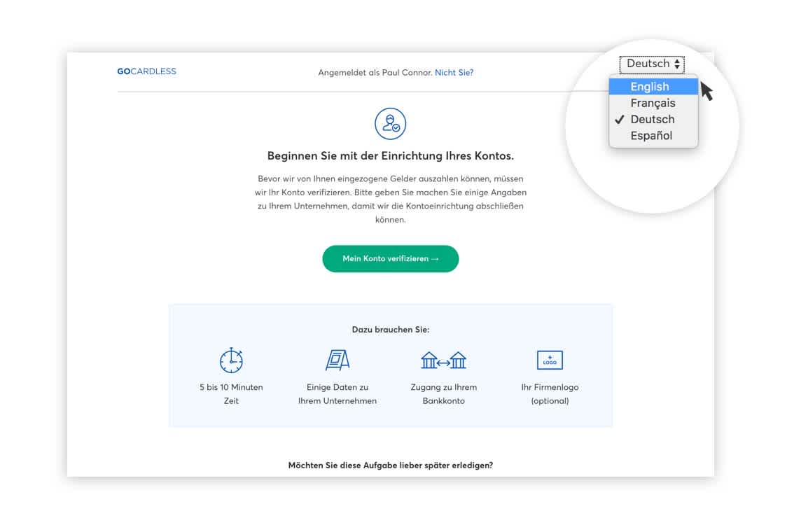Select Español from the language list
Image resolution: width=794 pixels, height=532 pixels.
point(653,136)
